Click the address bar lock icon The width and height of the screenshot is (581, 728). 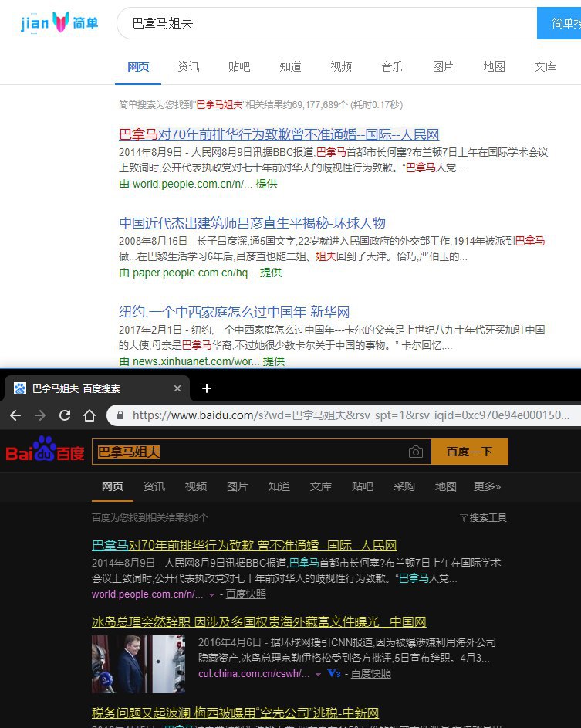120,415
